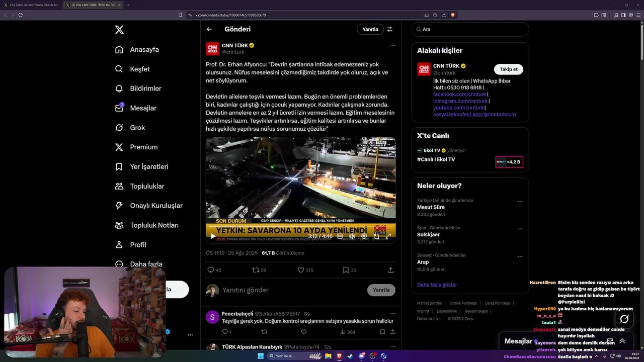
Task: Click the bookmark icon in address bar
Action: [x=180, y=15]
